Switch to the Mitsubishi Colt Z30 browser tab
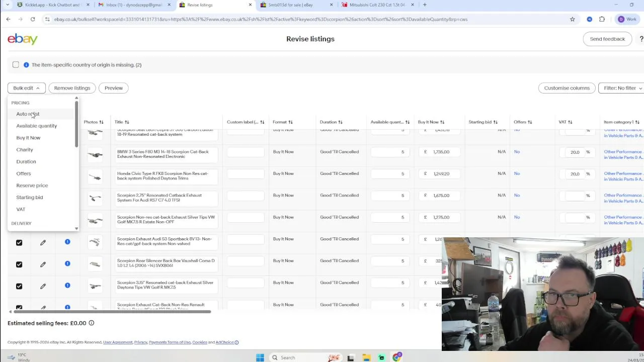Screen dimensions: 644x362 (377, 5)
